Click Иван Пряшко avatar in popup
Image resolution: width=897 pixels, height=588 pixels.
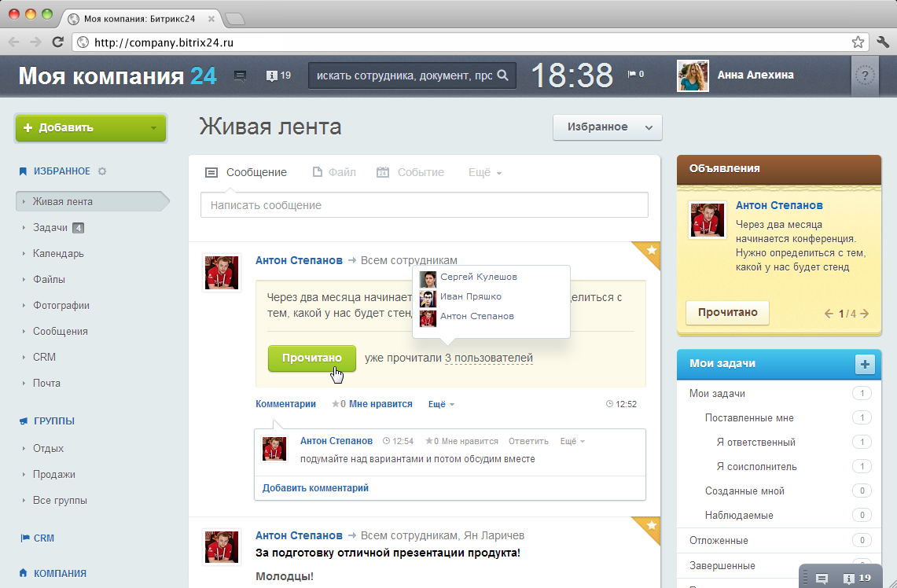(x=428, y=299)
